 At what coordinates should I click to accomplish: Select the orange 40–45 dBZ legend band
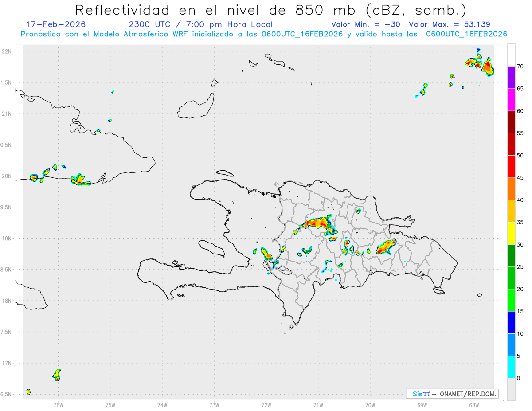[511, 189]
